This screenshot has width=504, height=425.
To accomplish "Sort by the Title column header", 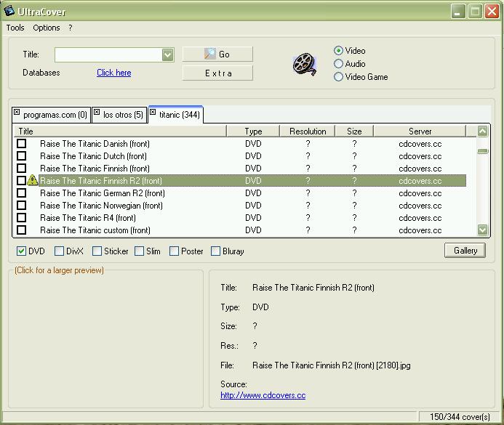I will 120,131.
